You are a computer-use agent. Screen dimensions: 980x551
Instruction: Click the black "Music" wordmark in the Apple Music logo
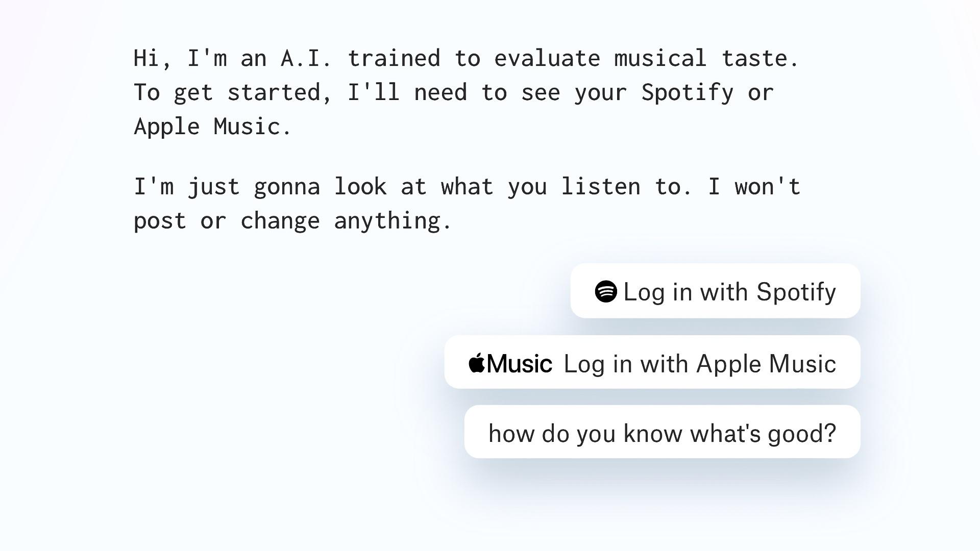point(519,364)
